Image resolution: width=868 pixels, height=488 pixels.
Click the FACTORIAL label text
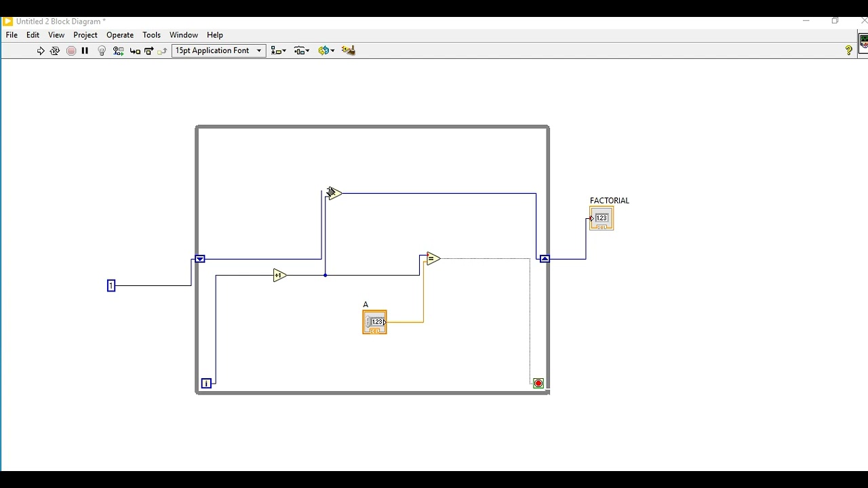(x=610, y=201)
